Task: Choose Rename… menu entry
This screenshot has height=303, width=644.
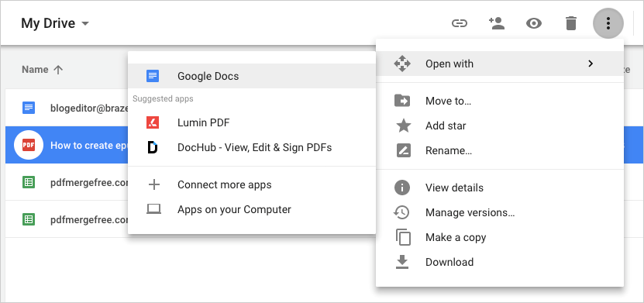Action: pos(500,150)
